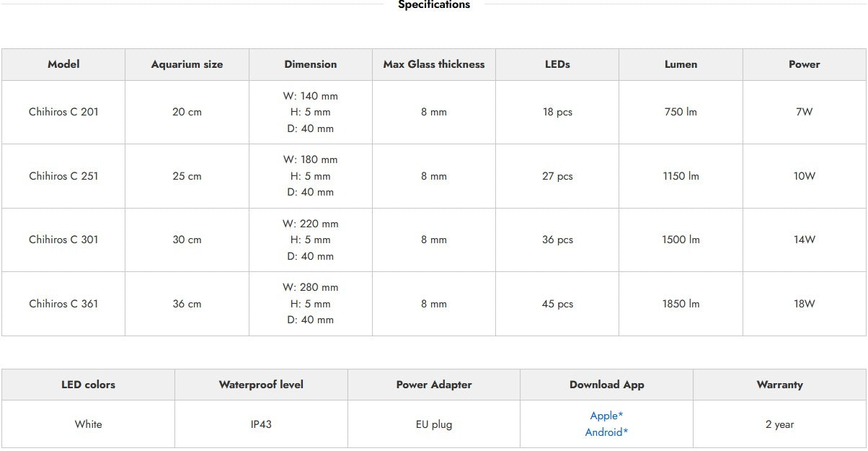Click the Model column header
868x451 pixels.
[x=63, y=64]
